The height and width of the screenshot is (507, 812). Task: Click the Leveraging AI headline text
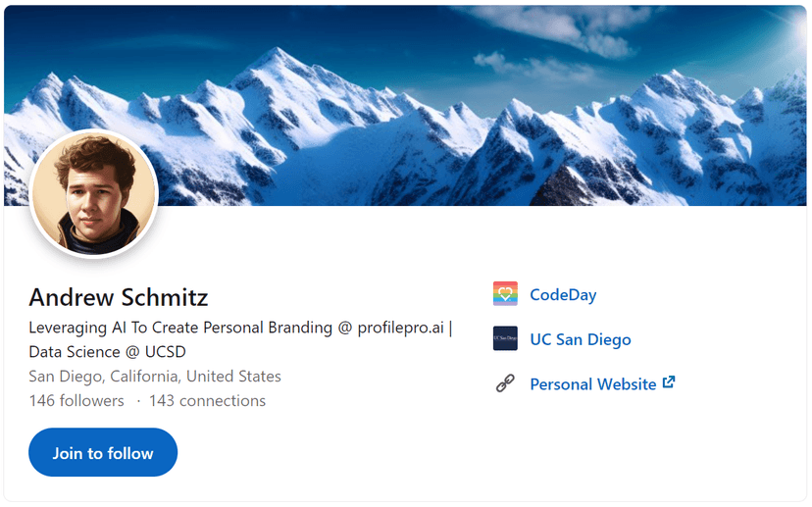(147, 328)
